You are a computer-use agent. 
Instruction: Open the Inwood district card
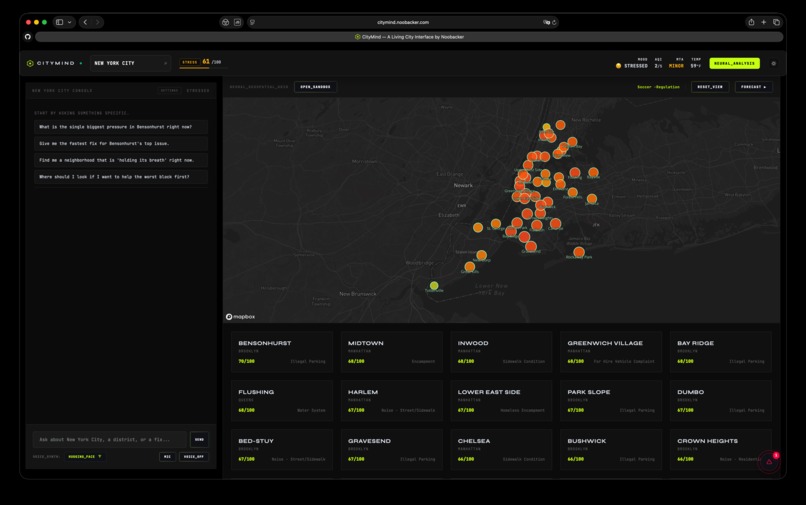click(501, 352)
